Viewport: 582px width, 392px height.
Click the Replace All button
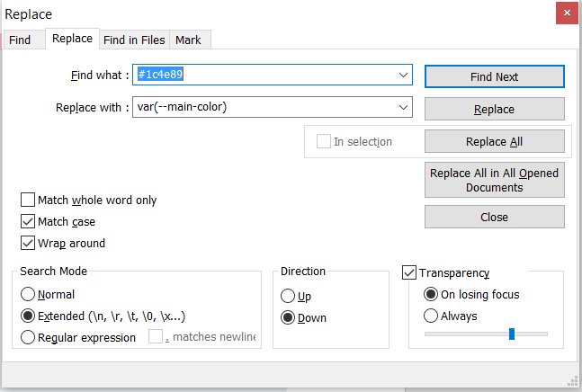495,141
